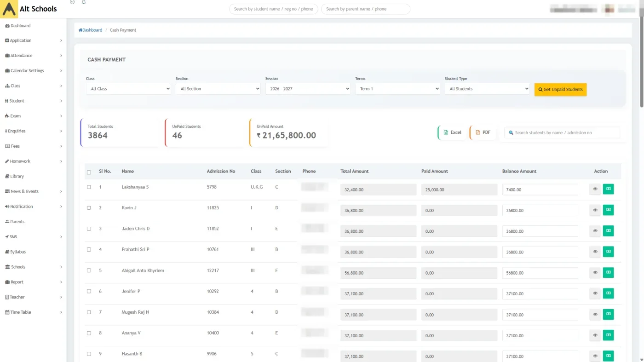Click the green pay icon for Jenifer P
Image resolution: width=644 pixels, height=362 pixels.
[608, 293]
